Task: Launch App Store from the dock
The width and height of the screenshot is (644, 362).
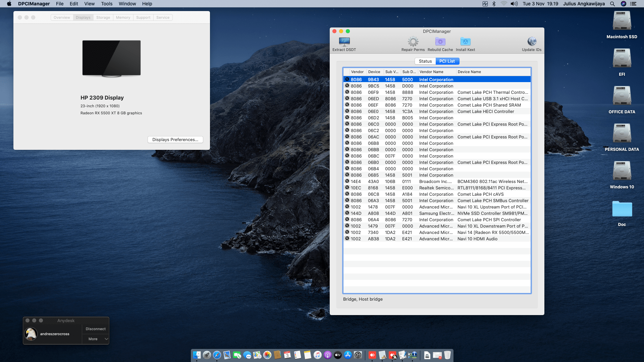Action: coord(348,355)
